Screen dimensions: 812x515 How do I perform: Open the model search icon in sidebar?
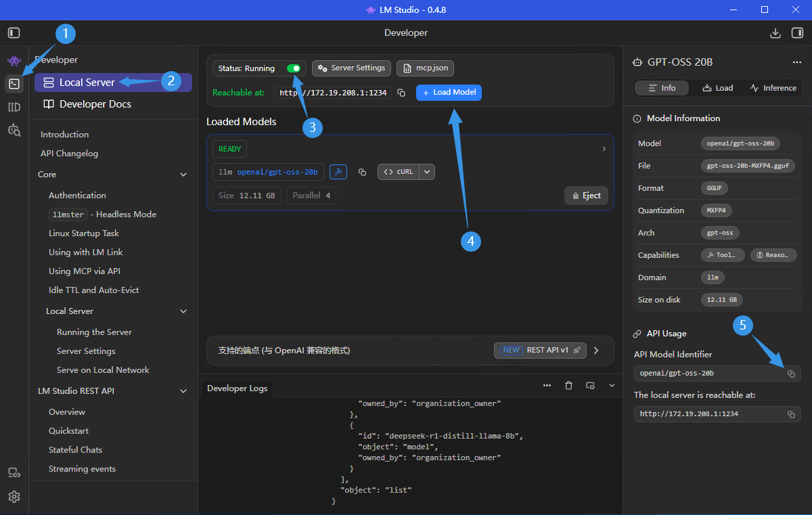tap(14, 129)
